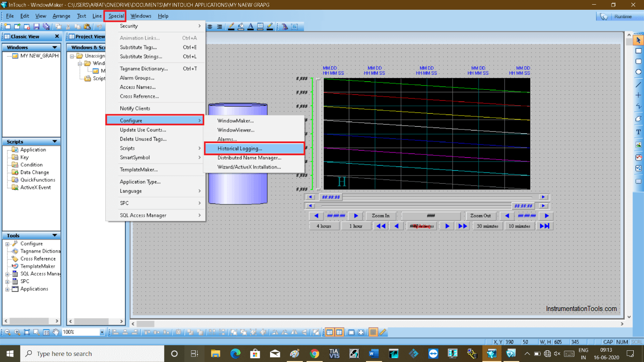Click the Save All Windows icon

46,27
